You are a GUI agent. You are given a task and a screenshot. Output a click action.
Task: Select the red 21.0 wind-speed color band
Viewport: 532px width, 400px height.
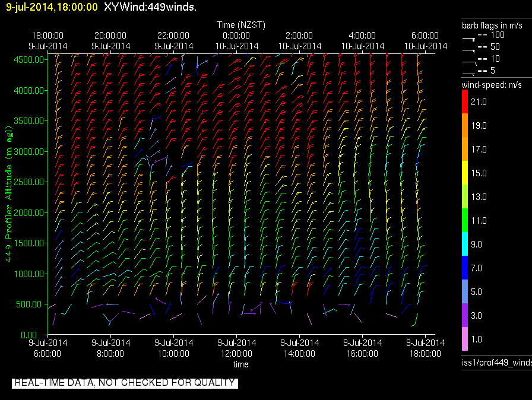465,102
